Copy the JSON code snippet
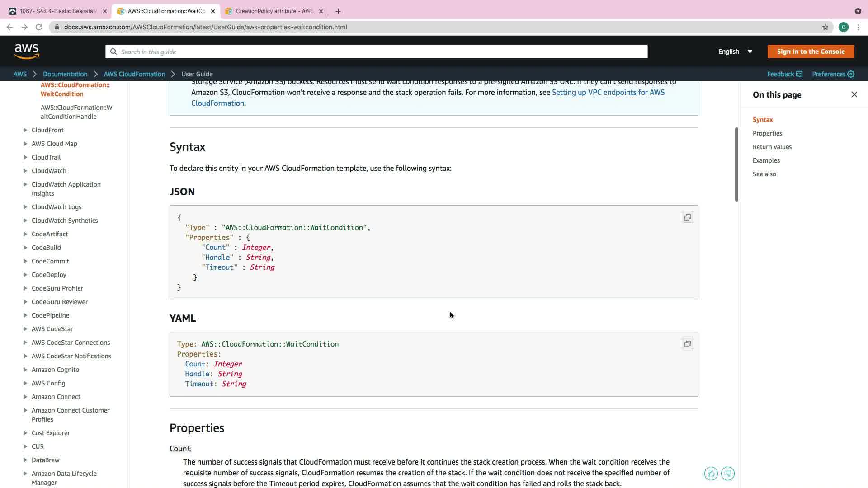Image resolution: width=868 pixels, height=488 pixels. pyautogui.click(x=687, y=217)
